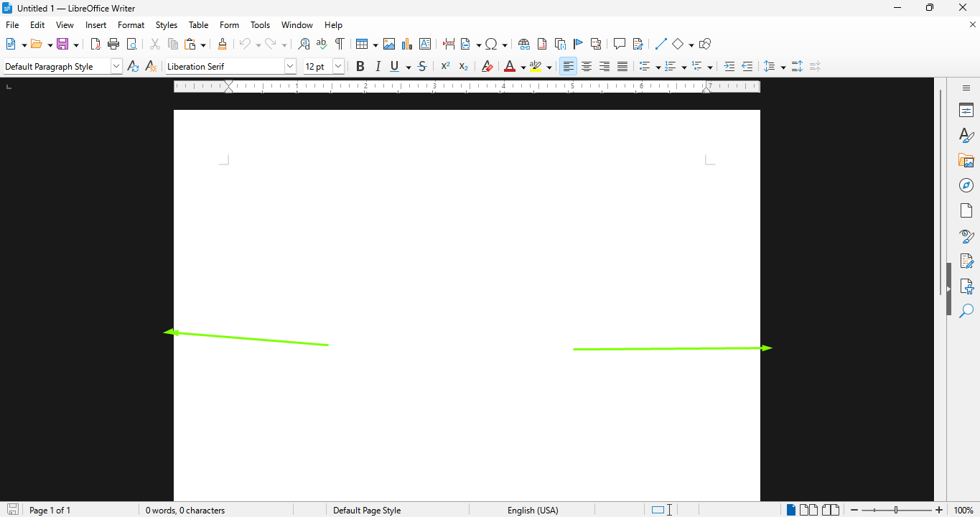Apply red font color
This screenshot has width=980, height=517.
[x=509, y=66]
